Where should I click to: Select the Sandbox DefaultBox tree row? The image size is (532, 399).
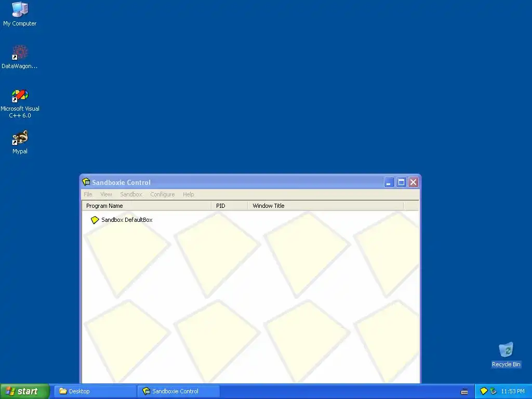pos(122,220)
